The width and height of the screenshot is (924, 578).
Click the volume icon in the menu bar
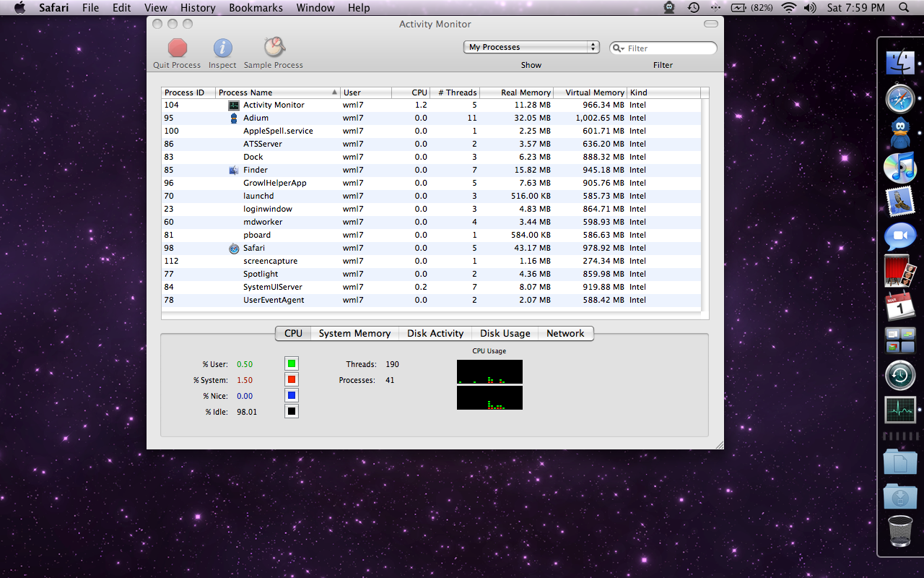click(x=810, y=8)
